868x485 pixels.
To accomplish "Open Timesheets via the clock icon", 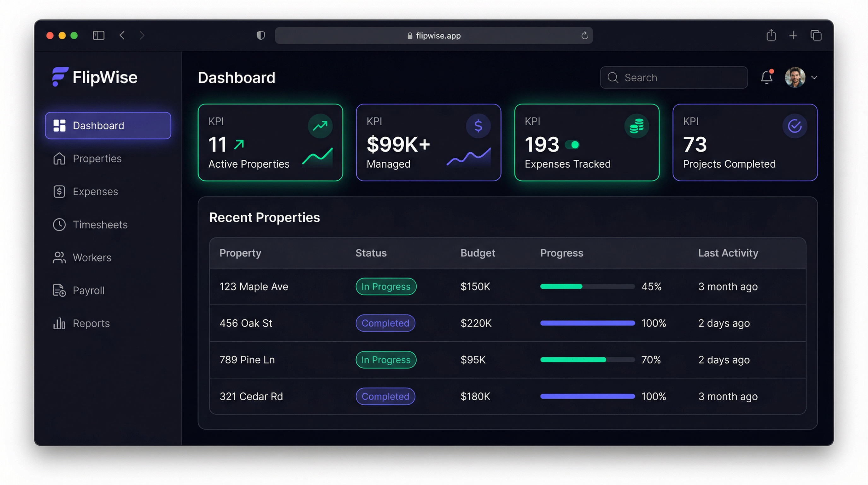I will [x=59, y=224].
